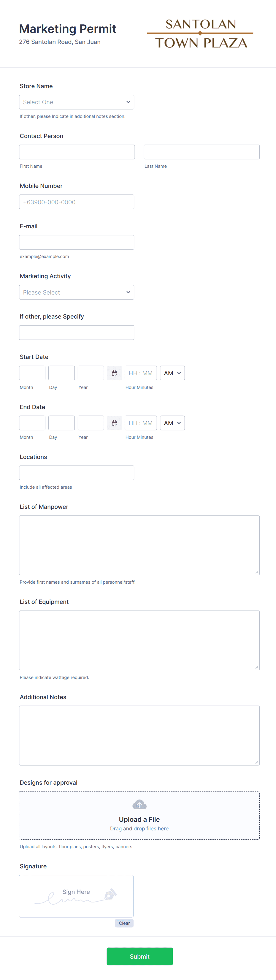Click inside the List of Manpower textarea

click(x=139, y=545)
